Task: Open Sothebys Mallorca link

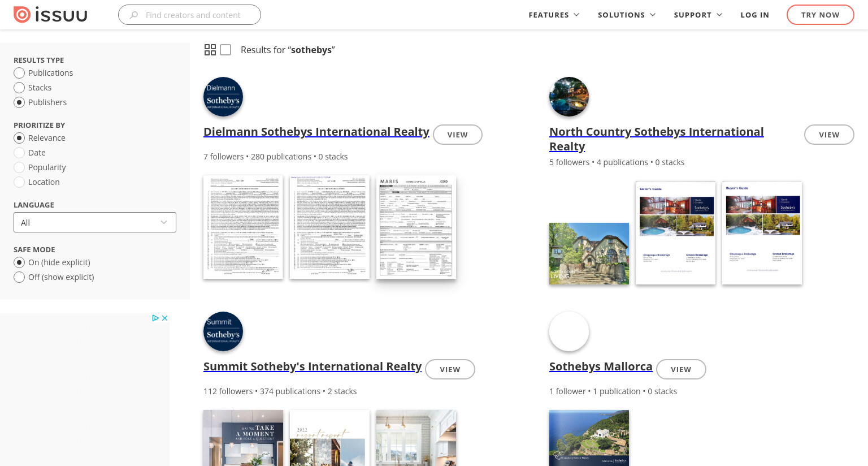Action: pyautogui.click(x=601, y=366)
